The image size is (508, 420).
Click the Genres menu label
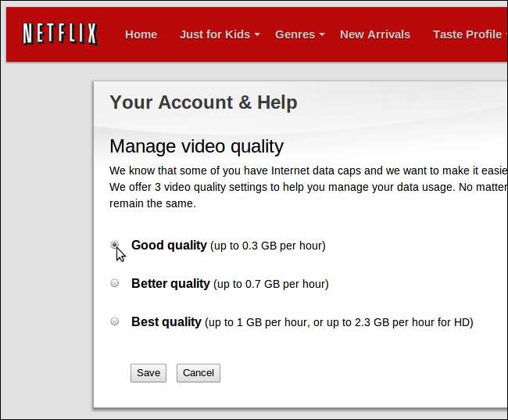point(295,34)
